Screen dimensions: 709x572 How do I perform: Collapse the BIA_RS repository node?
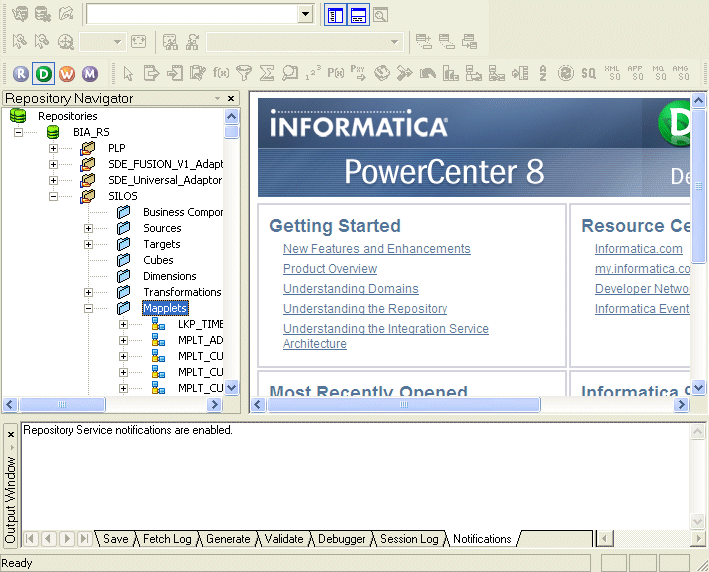pyautogui.click(x=19, y=132)
